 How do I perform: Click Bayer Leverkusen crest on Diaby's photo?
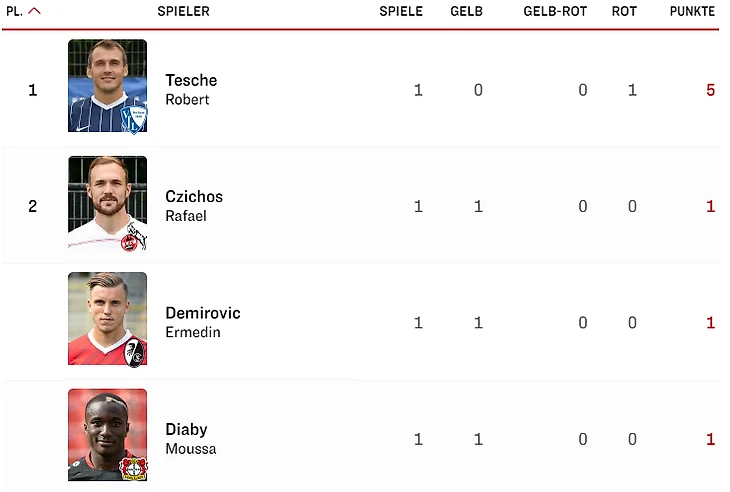(x=132, y=467)
